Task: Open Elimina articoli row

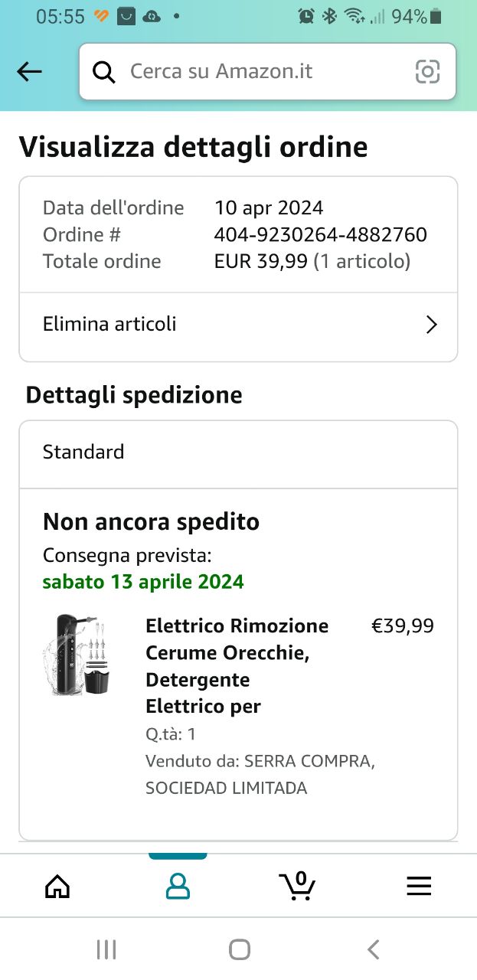Action: 230,325
